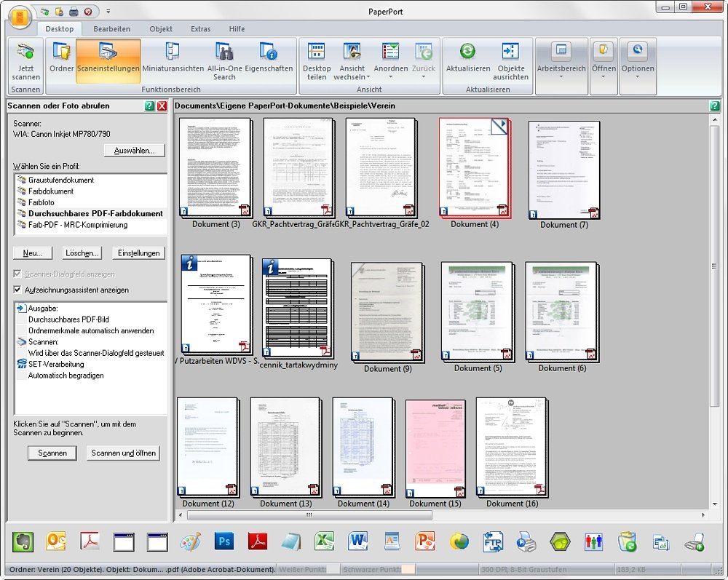Switch to the Hilfe ribbon tab
This screenshot has width=728, height=580.
[x=237, y=29]
